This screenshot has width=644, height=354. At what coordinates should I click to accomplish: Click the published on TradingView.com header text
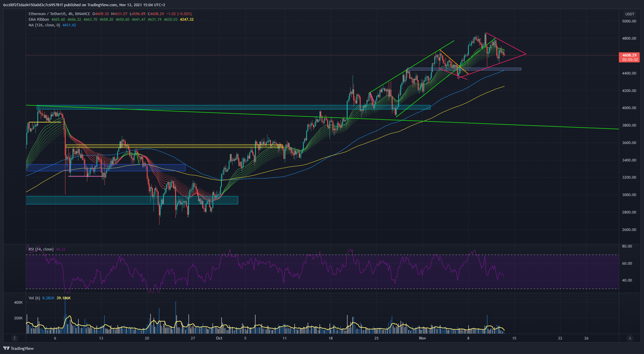(x=90, y=5)
